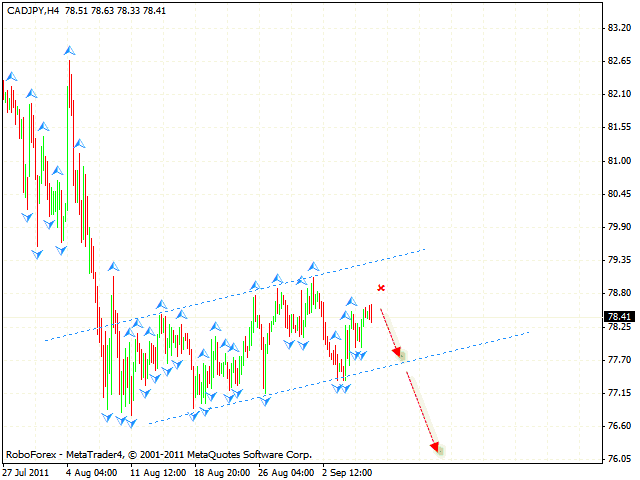Select the upper dashed channel trendline

[x=235, y=295]
